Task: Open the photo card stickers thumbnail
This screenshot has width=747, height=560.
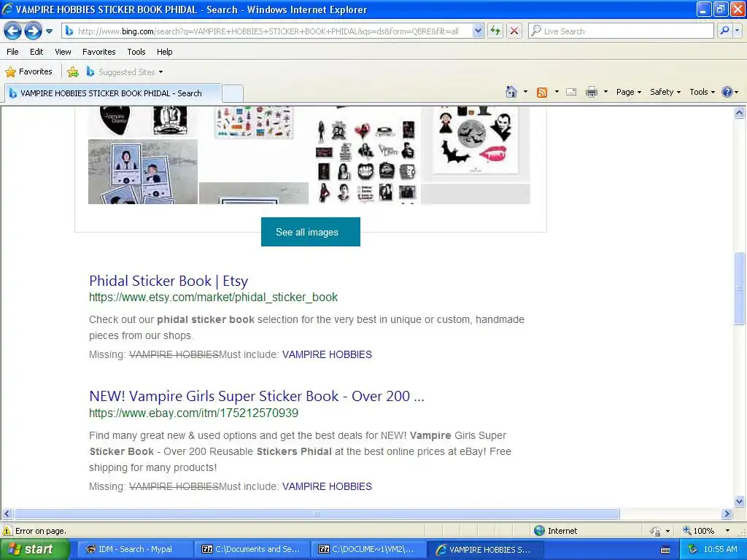Action: click(143, 171)
